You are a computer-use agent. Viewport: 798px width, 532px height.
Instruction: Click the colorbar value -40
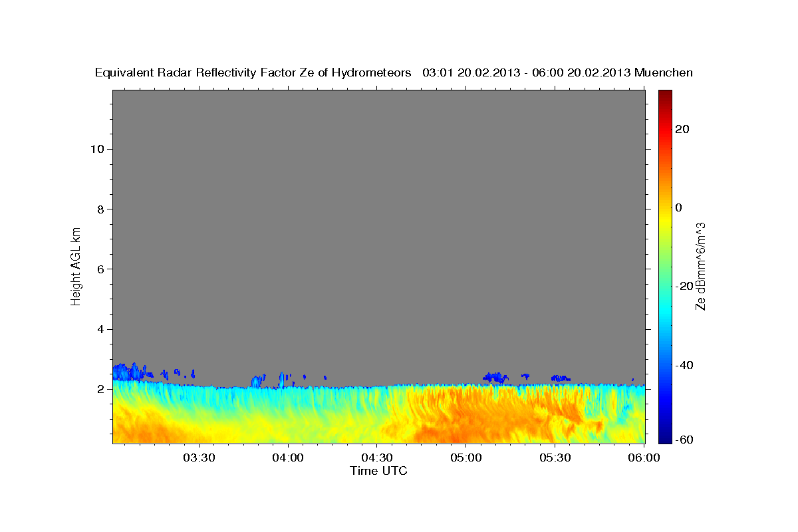pos(684,365)
